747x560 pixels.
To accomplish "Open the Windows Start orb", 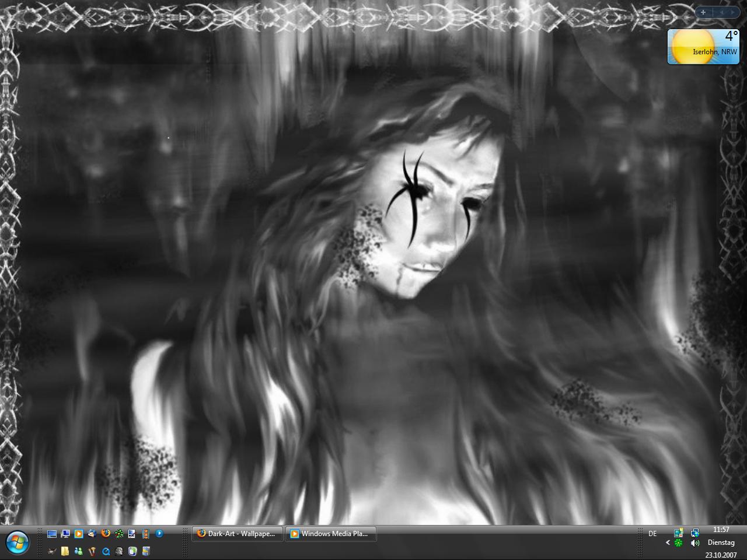I will tap(18, 542).
